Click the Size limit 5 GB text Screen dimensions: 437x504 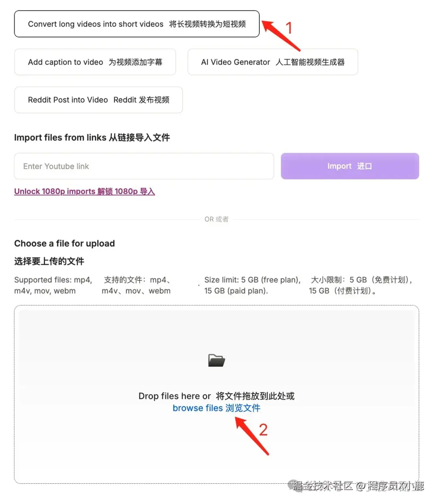tap(252, 285)
